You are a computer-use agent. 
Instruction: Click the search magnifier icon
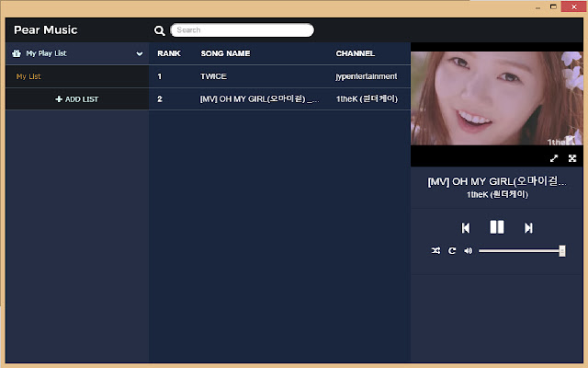(x=159, y=30)
